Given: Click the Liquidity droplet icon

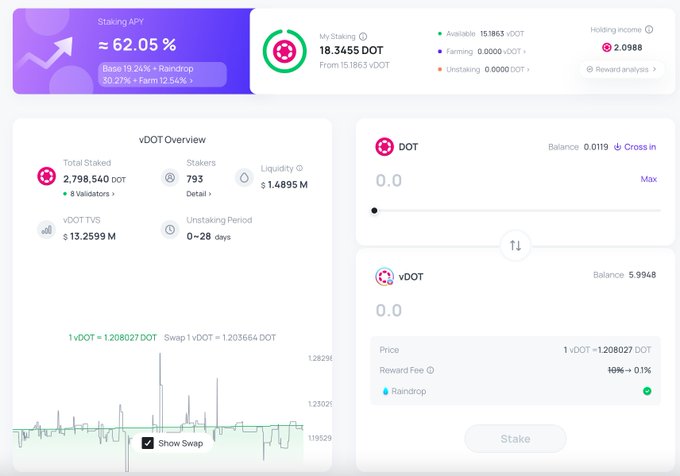Looking at the screenshot, I should tap(244, 177).
